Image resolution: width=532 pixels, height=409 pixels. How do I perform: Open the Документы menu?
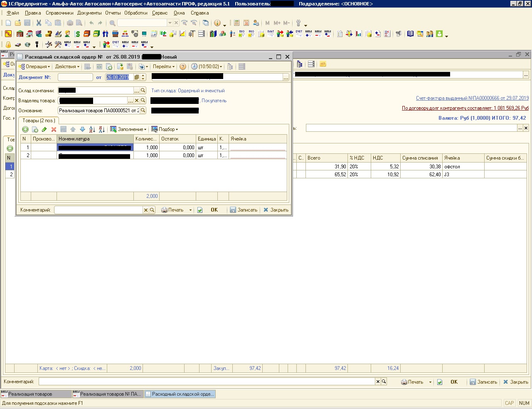pos(89,13)
